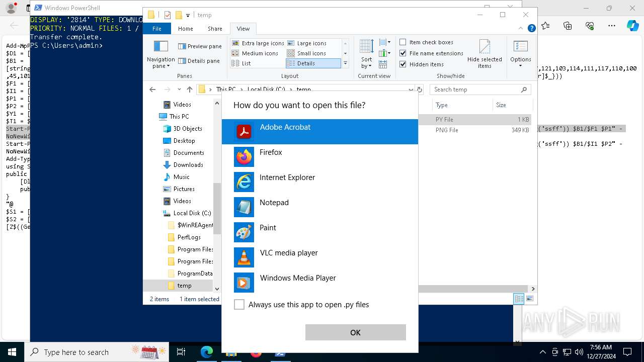This screenshot has height=362, width=644.
Task: Open recent locations dropdown
Action: 179,89
